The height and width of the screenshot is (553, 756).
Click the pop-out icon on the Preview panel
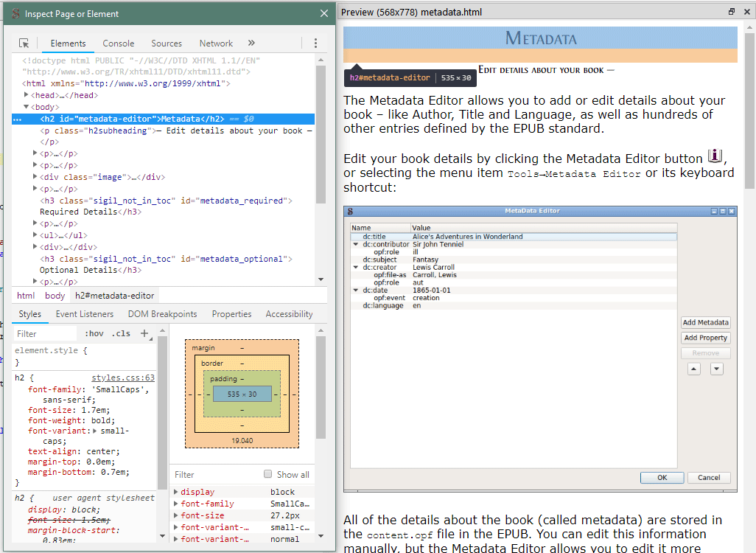coord(730,11)
